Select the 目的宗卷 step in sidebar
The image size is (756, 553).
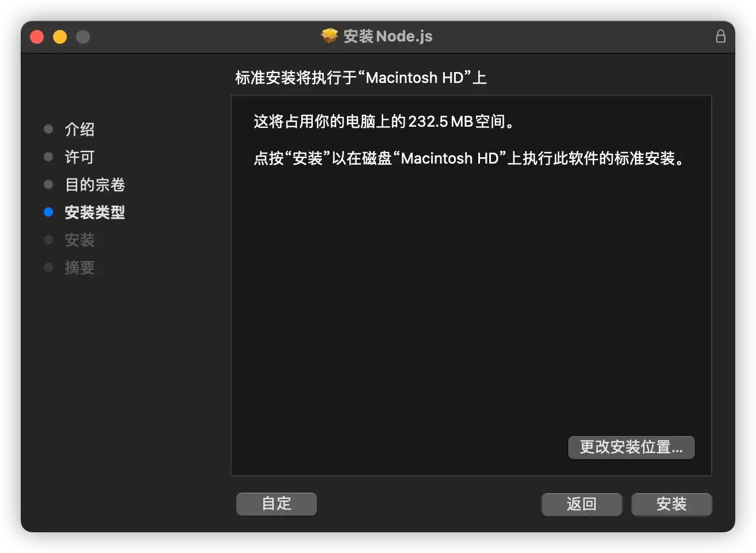click(x=95, y=185)
